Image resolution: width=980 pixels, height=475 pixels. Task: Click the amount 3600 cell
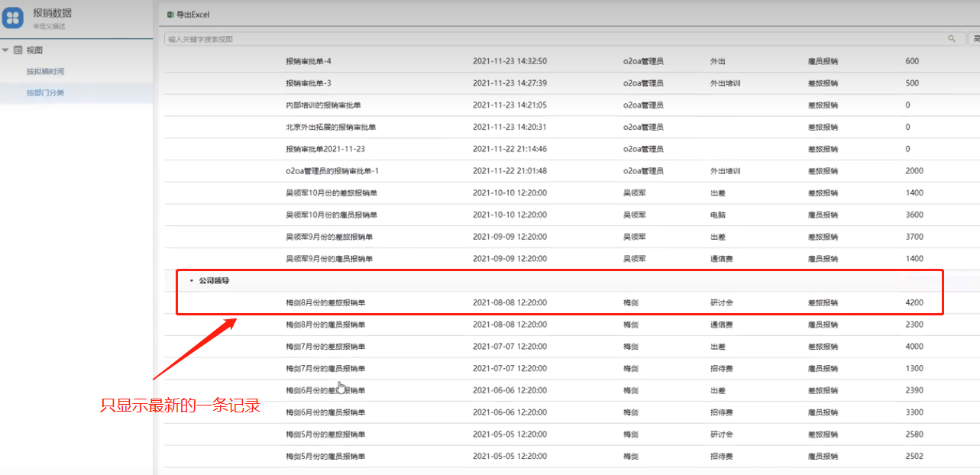(x=914, y=215)
